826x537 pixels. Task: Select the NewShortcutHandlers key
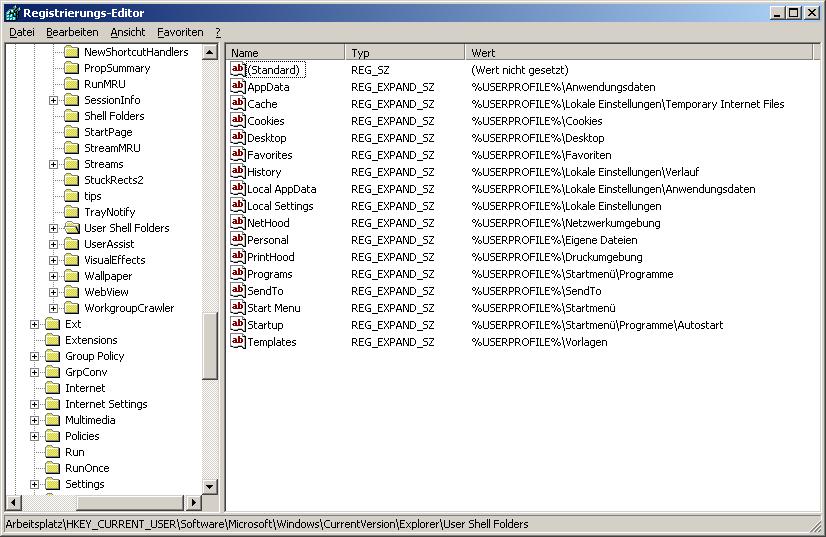[136, 52]
